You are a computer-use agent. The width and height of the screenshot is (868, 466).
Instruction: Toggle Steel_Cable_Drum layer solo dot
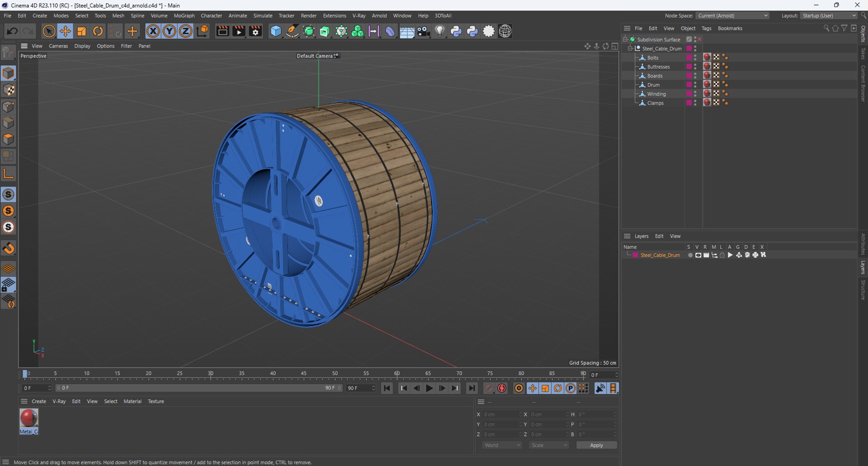pyautogui.click(x=690, y=255)
